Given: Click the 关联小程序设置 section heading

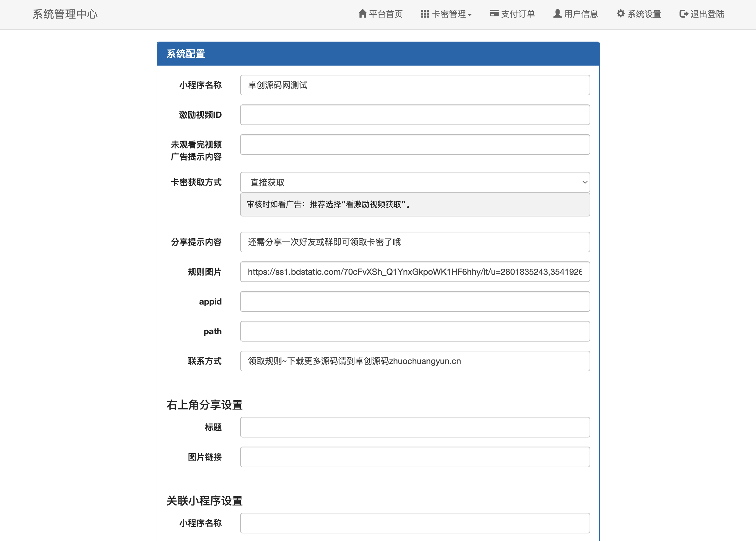Looking at the screenshot, I should (x=204, y=501).
